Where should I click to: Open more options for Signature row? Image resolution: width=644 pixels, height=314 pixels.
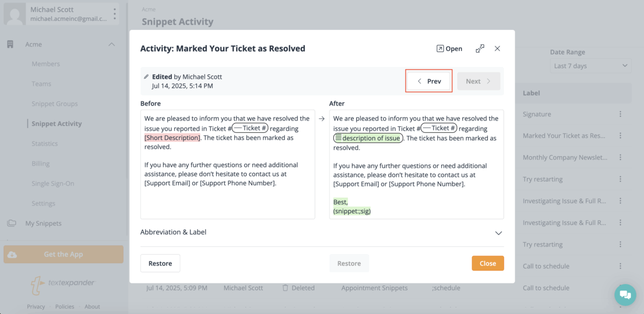620,114
